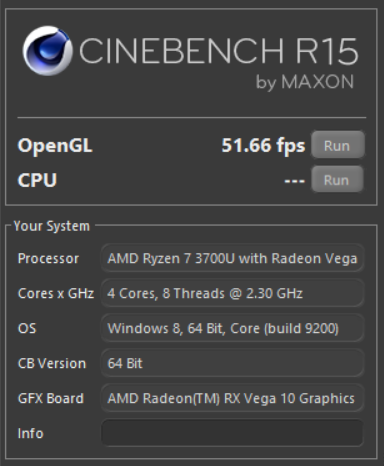The image size is (384, 466).
Task: Click the by MAXON text
Action: pyautogui.click(x=305, y=82)
